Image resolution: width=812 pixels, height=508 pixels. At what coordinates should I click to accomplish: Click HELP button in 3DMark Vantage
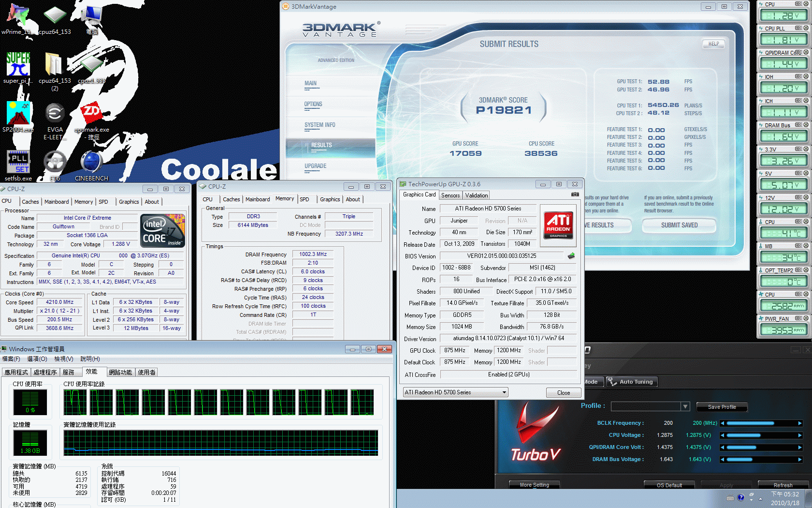click(713, 44)
